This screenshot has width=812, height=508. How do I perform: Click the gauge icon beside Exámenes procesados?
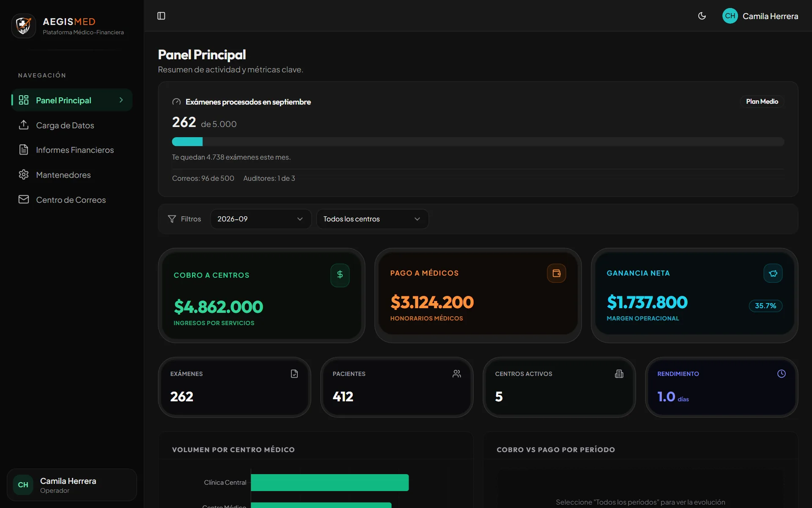click(x=176, y=102)
